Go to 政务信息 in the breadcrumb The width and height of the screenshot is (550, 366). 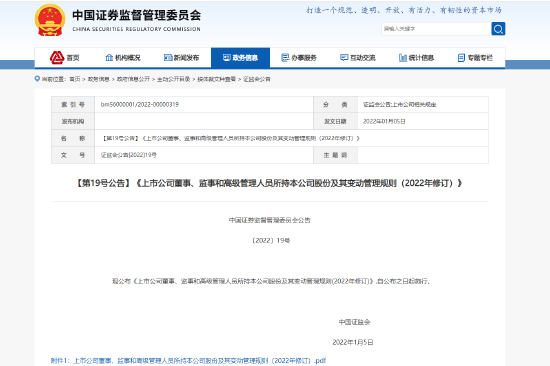click(x=99, y=79)
